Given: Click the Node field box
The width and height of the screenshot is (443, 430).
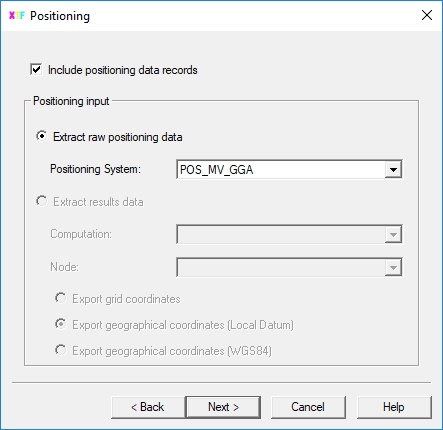Looking at the screenshot, I should pos(289,267).
